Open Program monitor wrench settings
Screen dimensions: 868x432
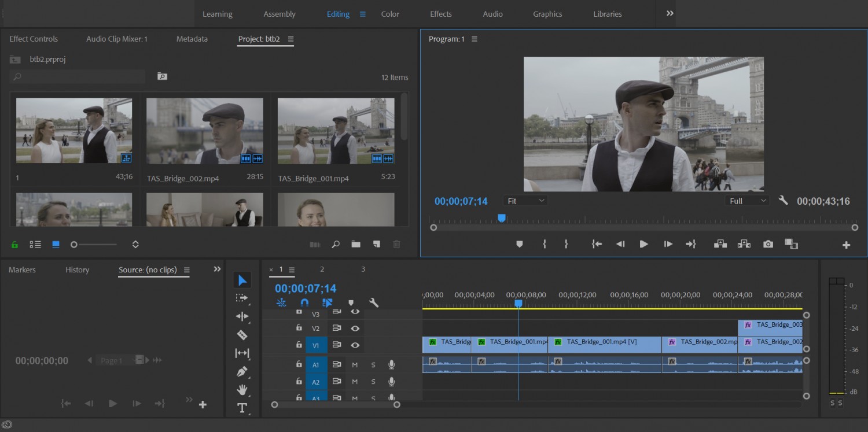[x=784, y=201]
